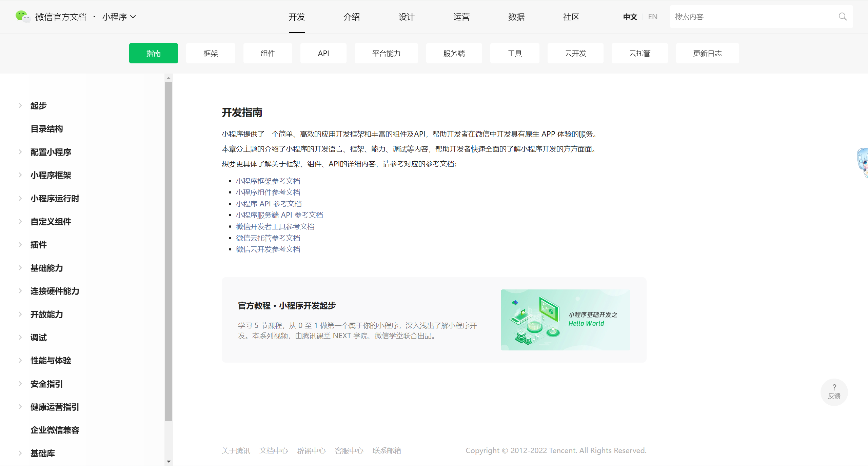
Task: Open the 设计 navigation menu item
Action: [406, 17]
